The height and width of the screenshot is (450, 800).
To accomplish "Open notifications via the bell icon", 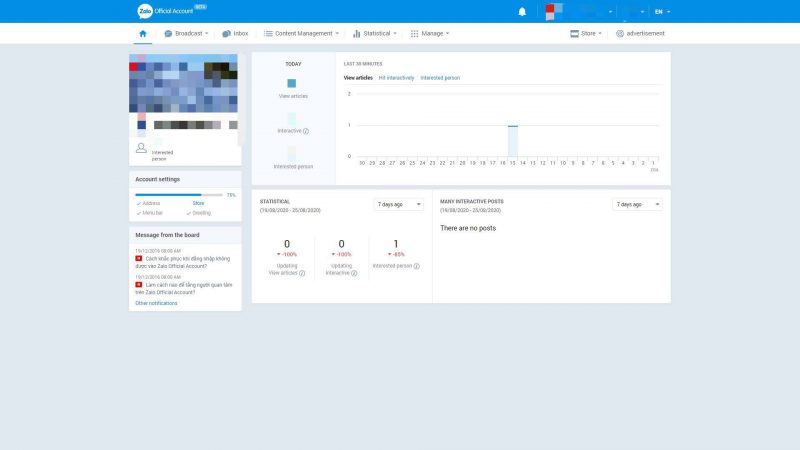I will 522,12.
